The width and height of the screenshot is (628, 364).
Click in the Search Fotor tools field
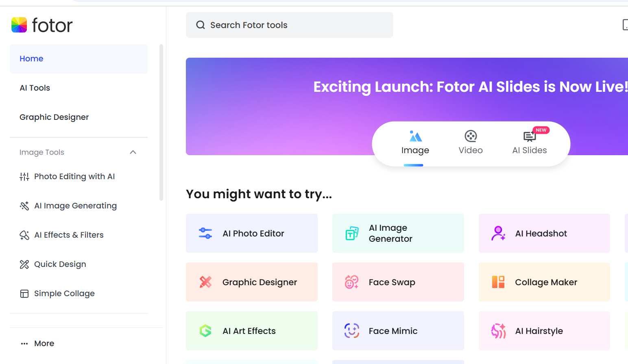pos(290,25)
